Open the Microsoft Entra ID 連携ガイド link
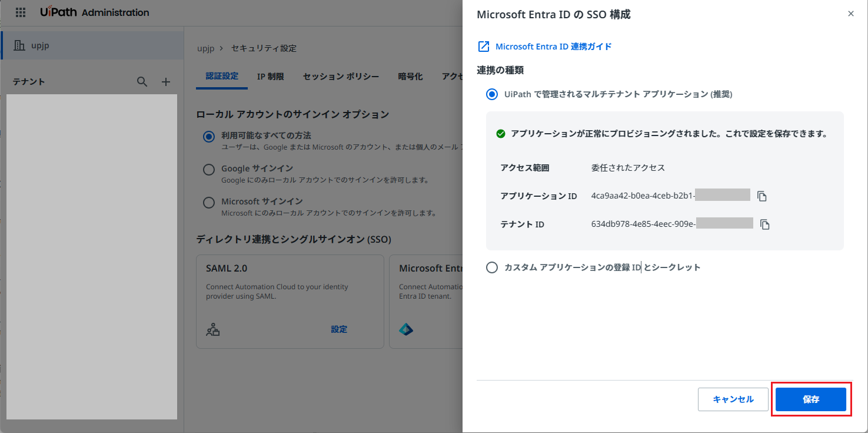The width and height of the screenshot is (868, 433). [x=554, y=47]
